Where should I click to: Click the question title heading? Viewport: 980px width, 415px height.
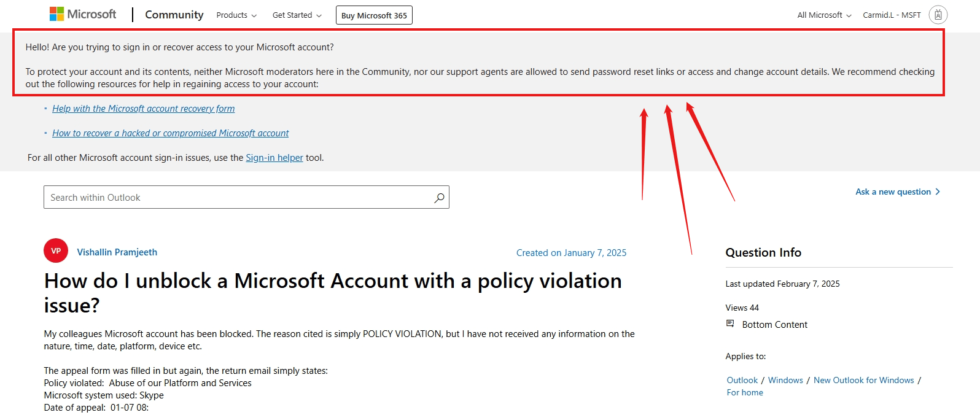(x=333, y=293)
